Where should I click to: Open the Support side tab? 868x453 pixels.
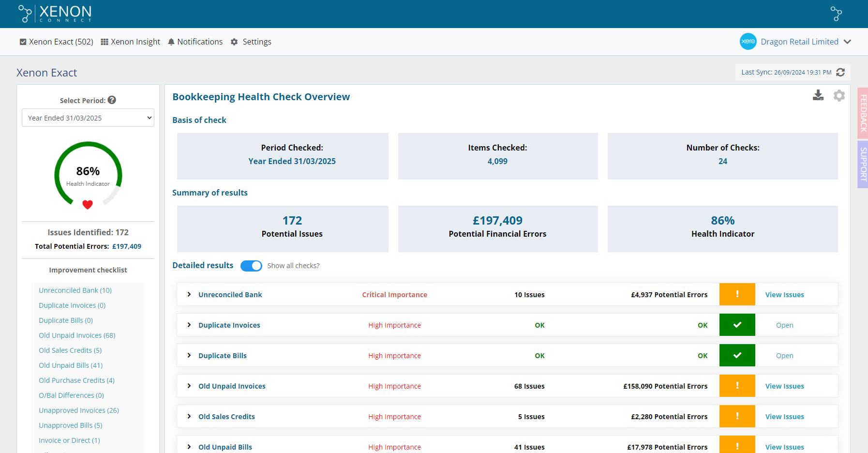[x=863, y=165]
